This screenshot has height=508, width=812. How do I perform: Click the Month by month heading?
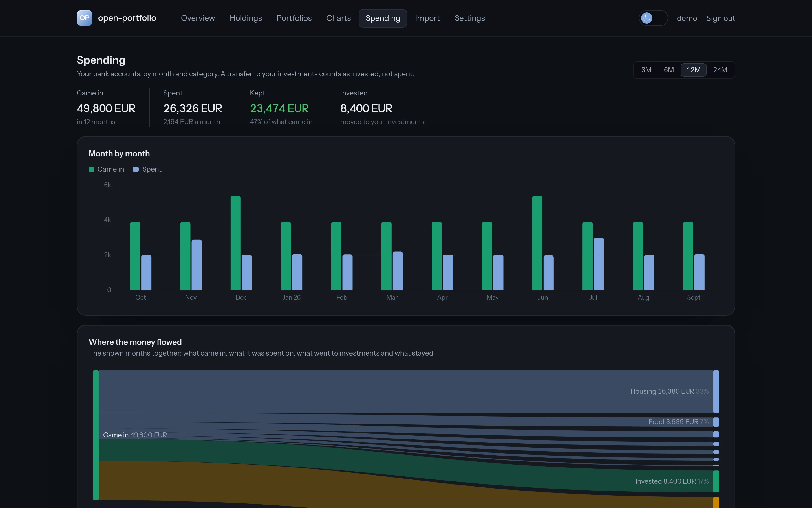(119, 154)
